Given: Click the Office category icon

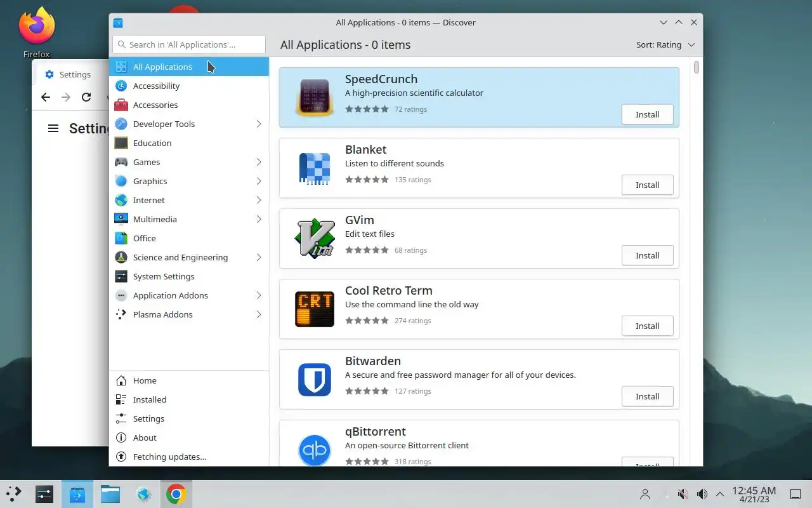Looking at the screenshot, I should coord(121,238).
